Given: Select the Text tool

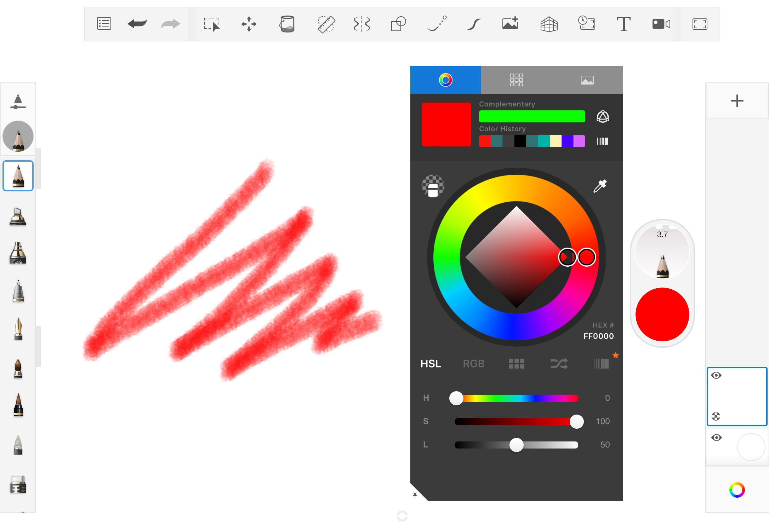Looking at the screenshot, I should pyautogui.click(x=623, y=24).
